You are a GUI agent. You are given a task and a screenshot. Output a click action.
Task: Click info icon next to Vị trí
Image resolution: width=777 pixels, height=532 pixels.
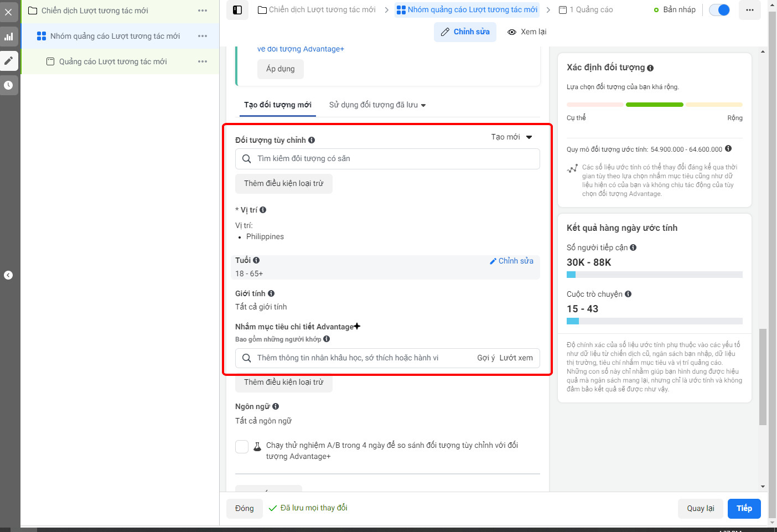point(263,210)
